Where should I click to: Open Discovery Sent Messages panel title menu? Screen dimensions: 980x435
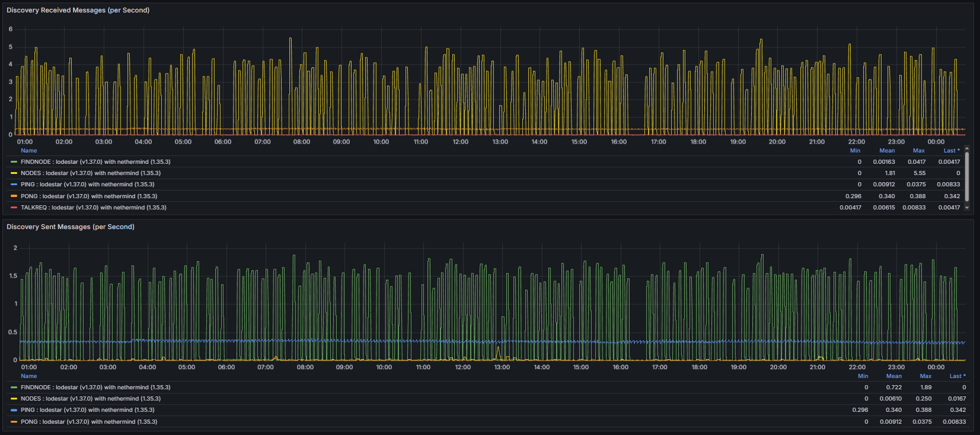point(71,227)
